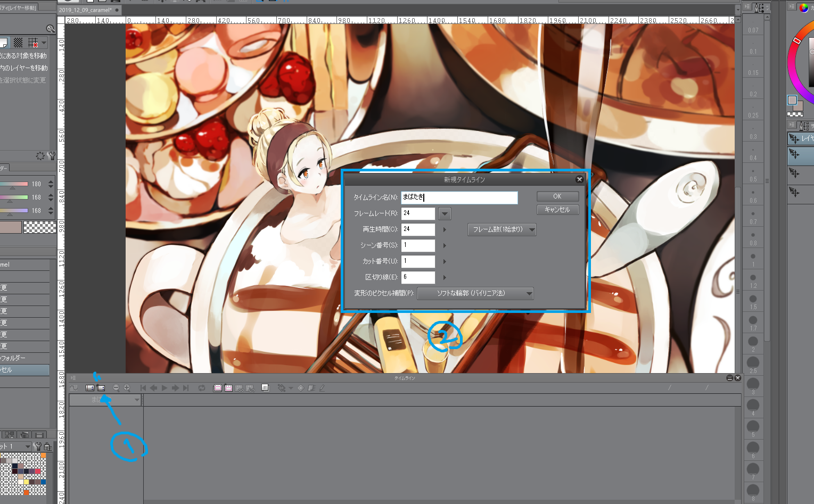Toggle onion skin in the timeline toolbar
814x504 pixels.
pos(265,388)
